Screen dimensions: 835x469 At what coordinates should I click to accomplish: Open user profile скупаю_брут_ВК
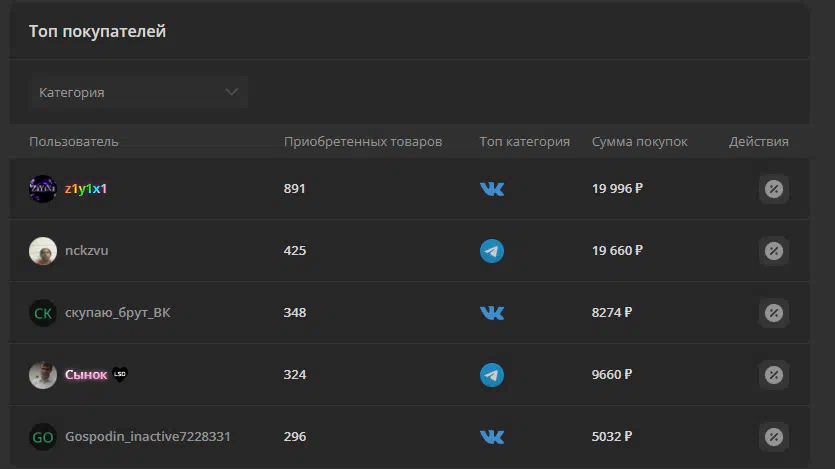(x=118, y=312)
